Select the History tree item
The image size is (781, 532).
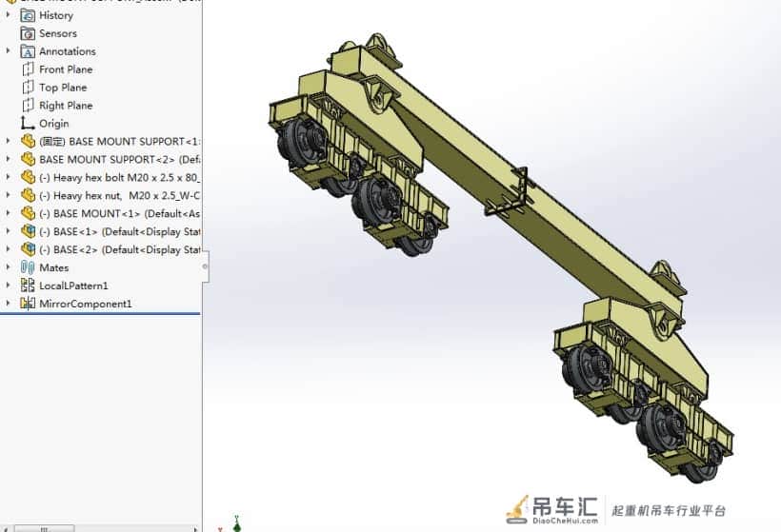click(56, 15)
